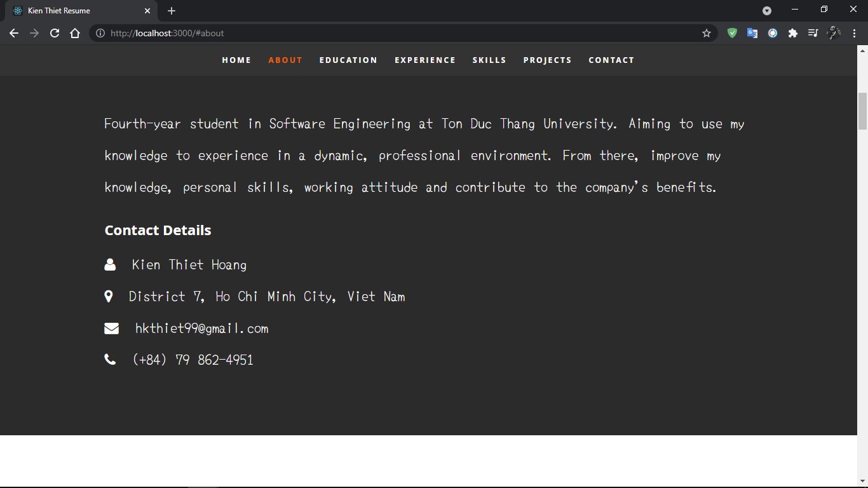This screenshot has width=868, height=488.
Task: Open the media controls icon in the toolbar
Action: 813,33
